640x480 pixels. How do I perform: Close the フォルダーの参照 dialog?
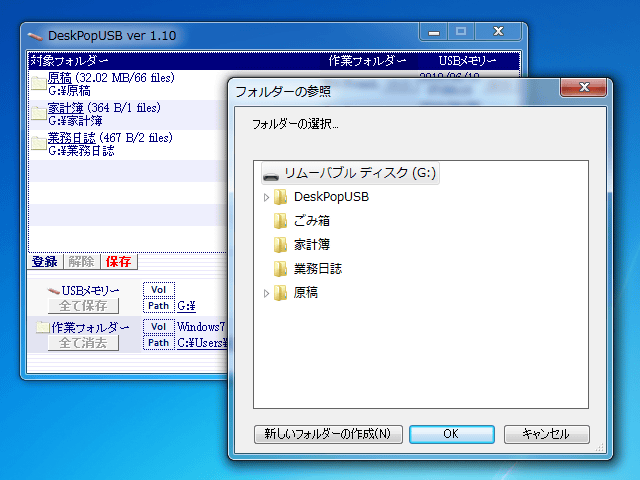coord(584,87)
